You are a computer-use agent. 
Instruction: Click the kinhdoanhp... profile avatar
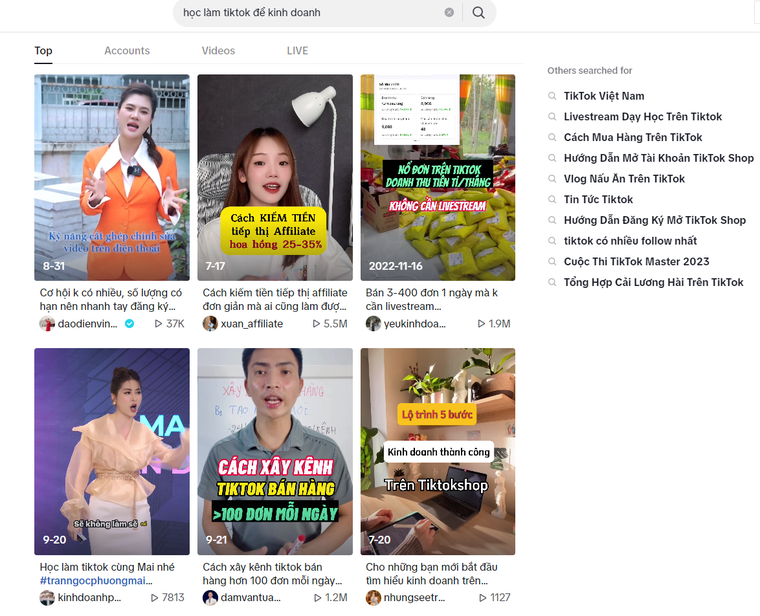[47, 598]
